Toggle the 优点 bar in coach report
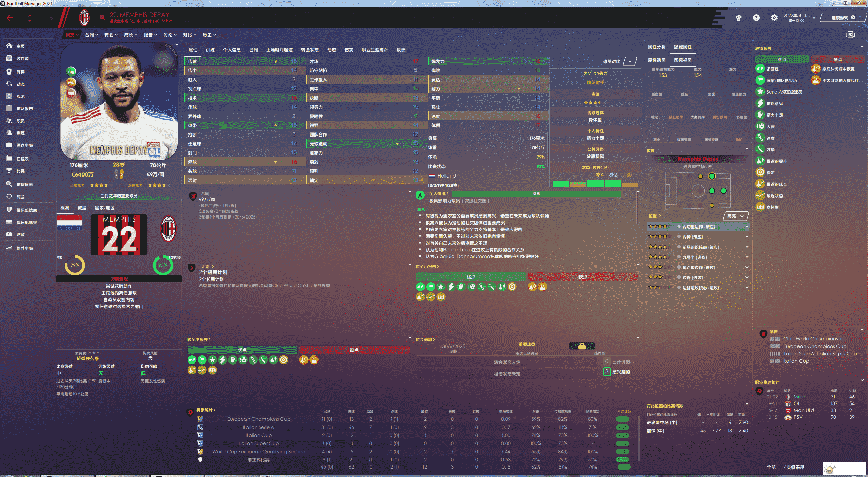The image size is (868, 477). (x=782, y=59)
